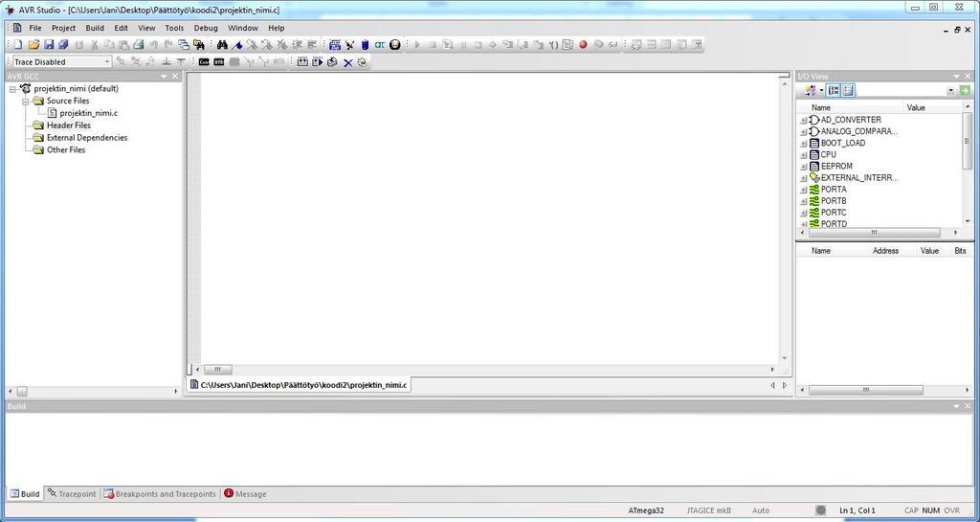980x522 pixels.
Task: Create a new file with the blank page icon
Action: tap(18, 44)
